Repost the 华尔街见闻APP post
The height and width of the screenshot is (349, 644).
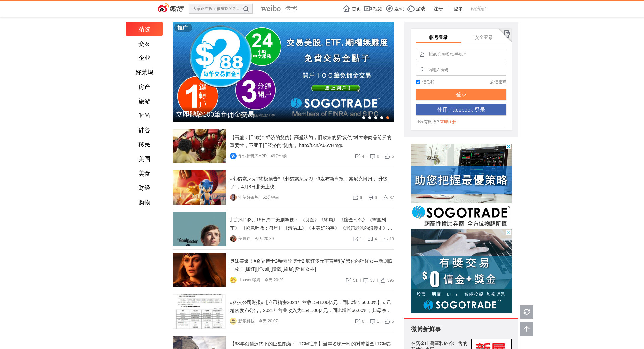[358, 156]
